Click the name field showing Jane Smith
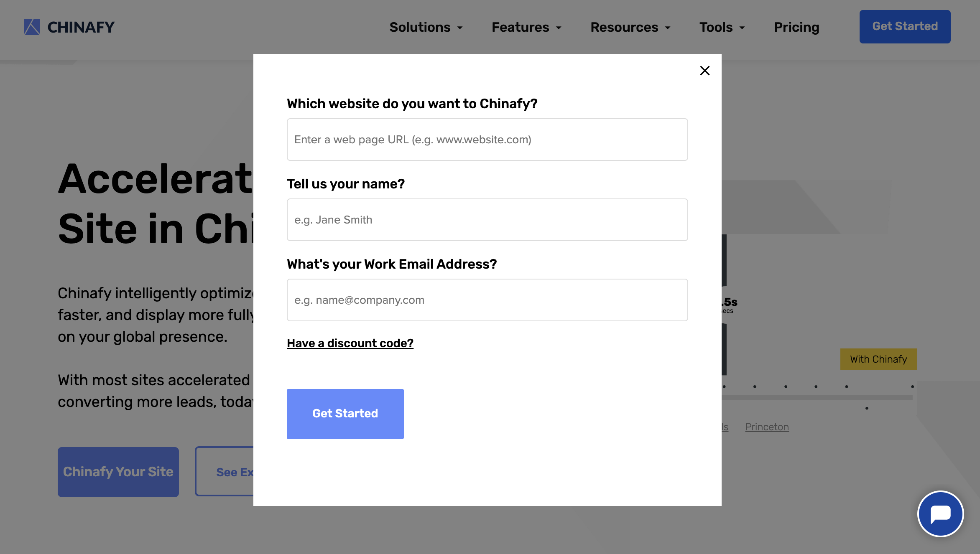 pyautogui.click(x=487, y=220)
